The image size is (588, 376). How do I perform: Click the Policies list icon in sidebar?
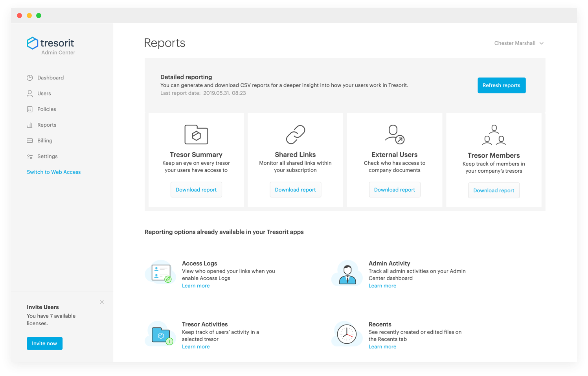pos(30,109)
